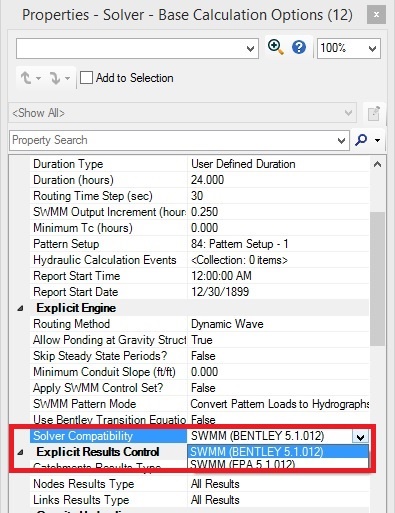Click Apply SWMM Control Set value False

click(x=203, y=388)
